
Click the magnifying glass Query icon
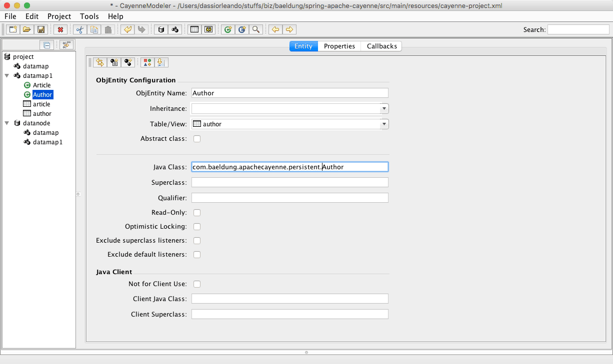256,30
